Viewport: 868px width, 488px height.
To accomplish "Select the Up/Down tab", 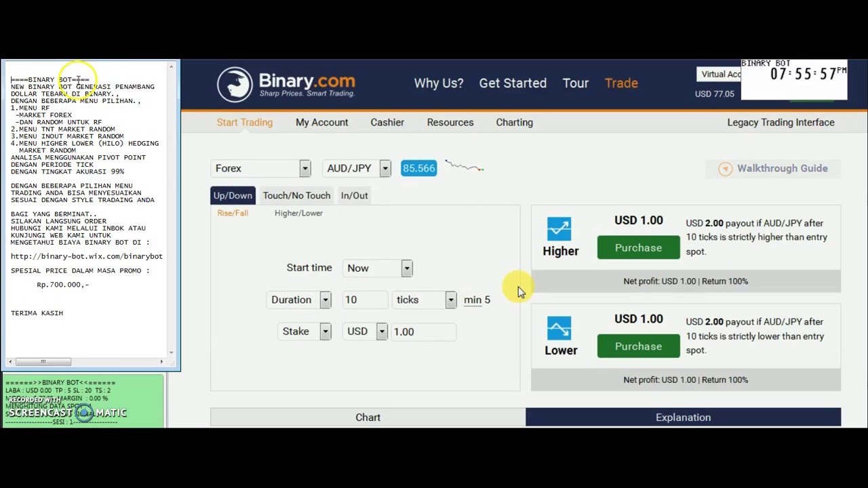I will click(x=233, y=195).
